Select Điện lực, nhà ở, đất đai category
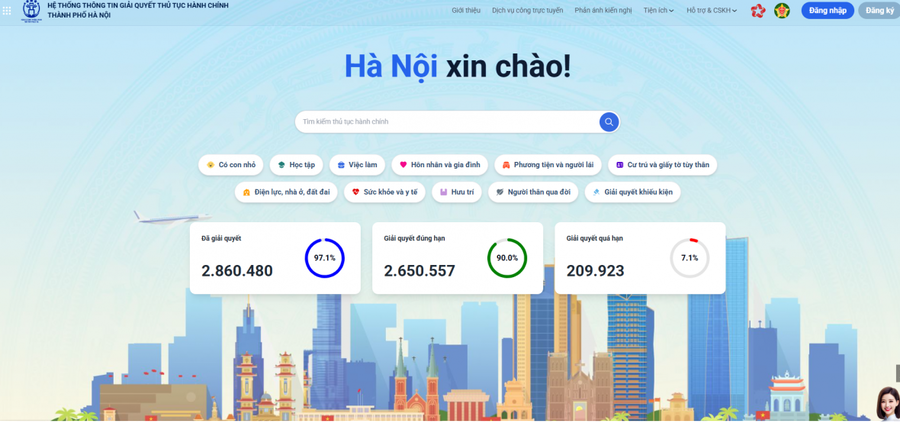This screenshot has width=900, height=423. pyautogui.click(x=286, y=192)
